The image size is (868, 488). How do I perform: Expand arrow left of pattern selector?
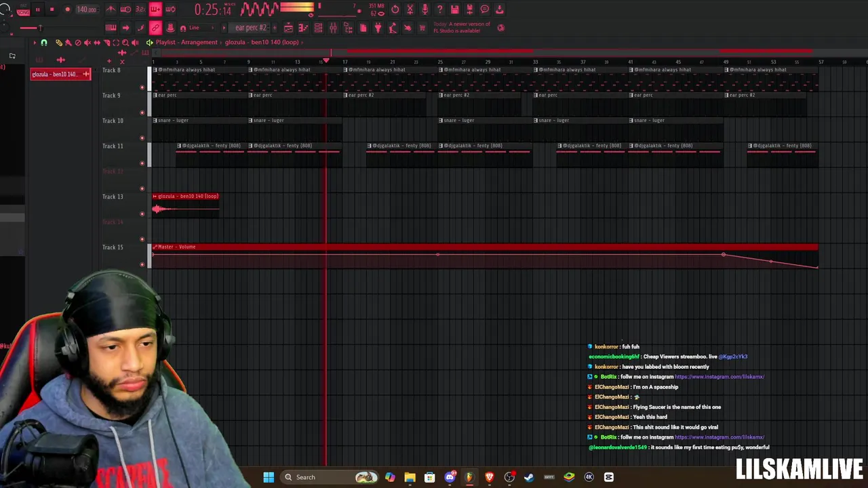click(224, 28)
